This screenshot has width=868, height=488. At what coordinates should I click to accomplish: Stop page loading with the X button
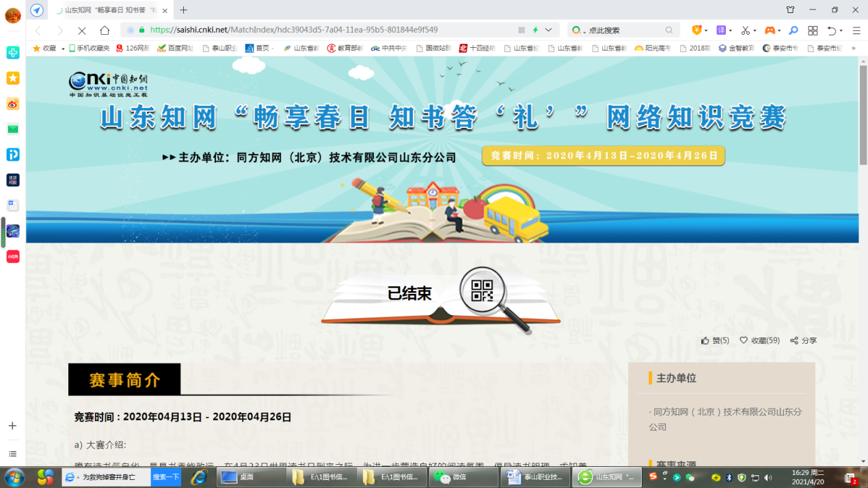(x=82, y=30)
